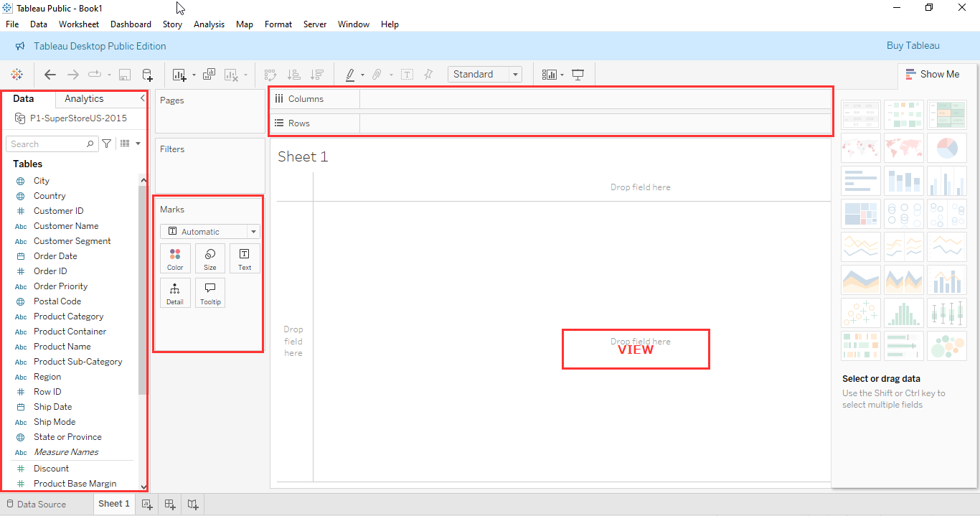This screenshot has width=980, height=516.
Task: Click the Search fields input box
Action: pyautogui.click(x=52, y=144)
